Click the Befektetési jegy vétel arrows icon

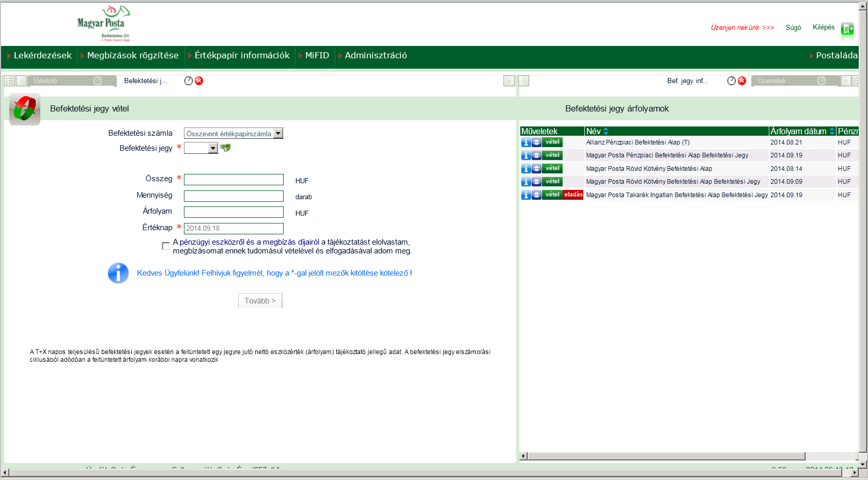click(25, 109)
